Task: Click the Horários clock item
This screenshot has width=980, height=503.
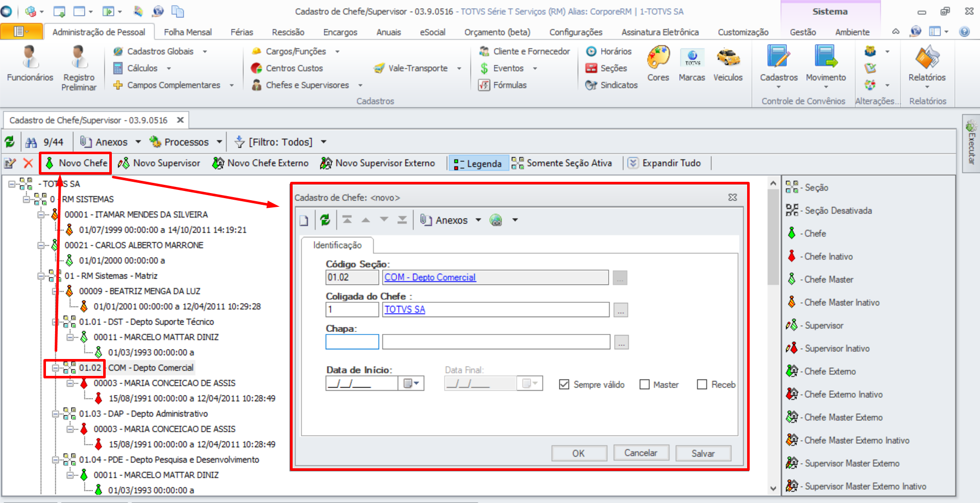Action: 609,51
